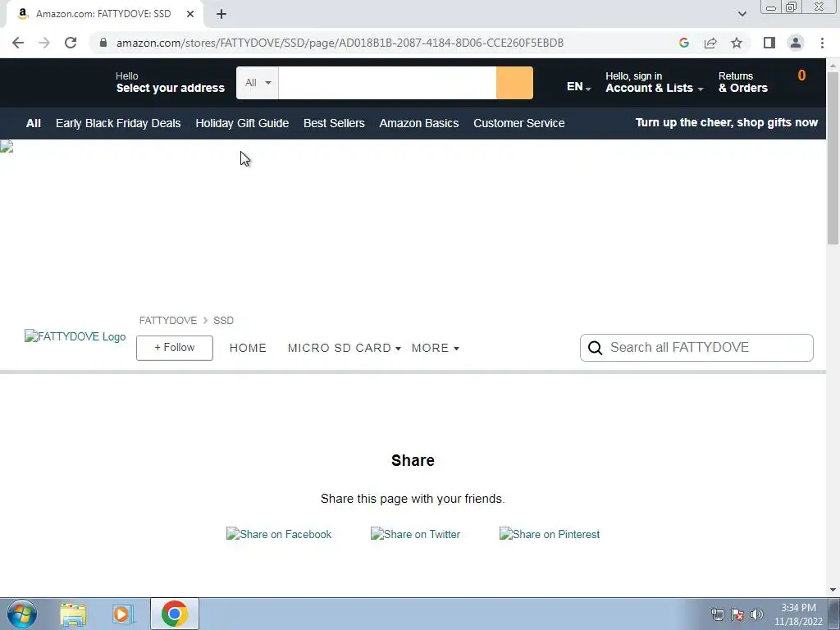The image size is (840, 630).
Task: Click the SSD breadcrumb
Action: (x=223, y=321)
